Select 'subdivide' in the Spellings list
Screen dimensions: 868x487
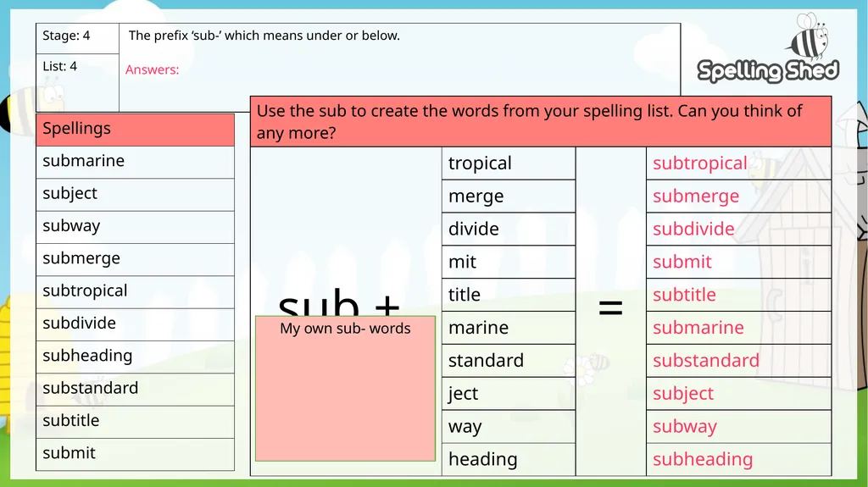[x=135, y=324]
